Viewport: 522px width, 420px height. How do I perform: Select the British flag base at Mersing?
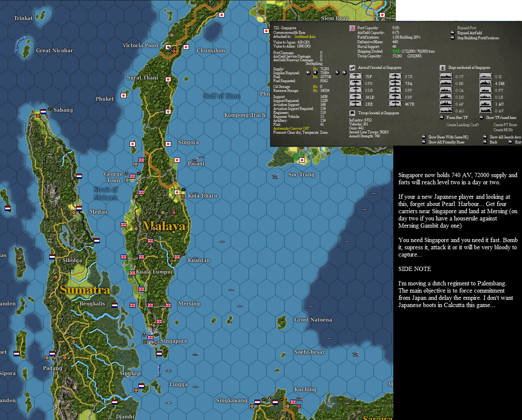point(168,305)
